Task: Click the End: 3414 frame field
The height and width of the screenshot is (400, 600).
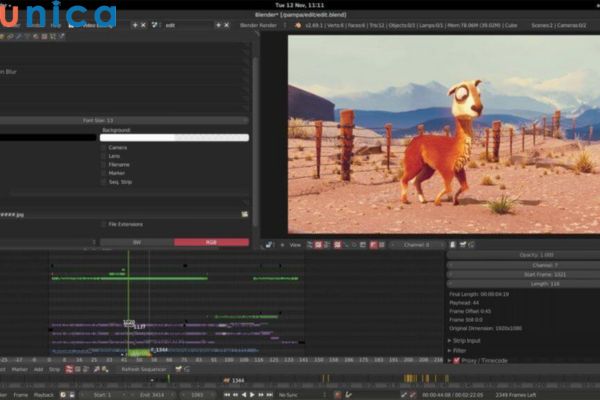Action: pos(152,395)
